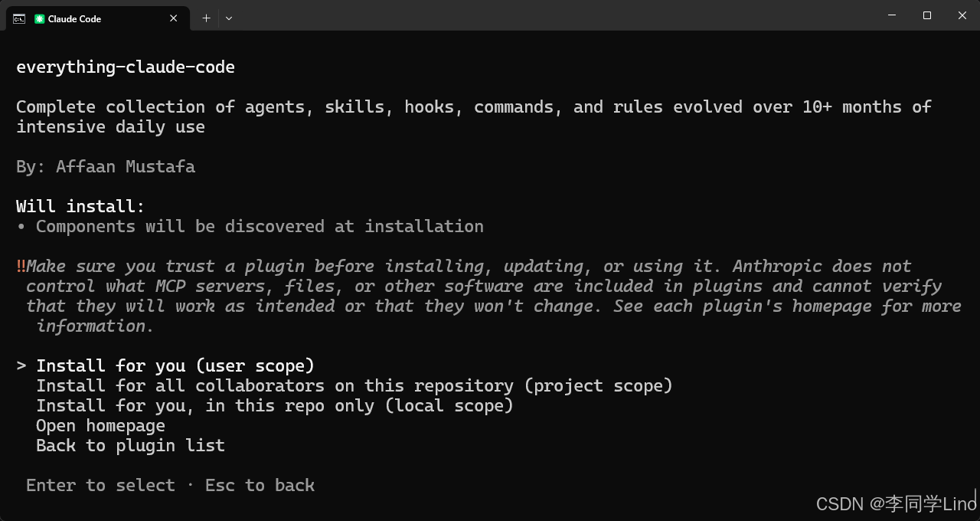The image size is (980, 521).
Task: Go back to plugin list
Action: tap(130, 445)
